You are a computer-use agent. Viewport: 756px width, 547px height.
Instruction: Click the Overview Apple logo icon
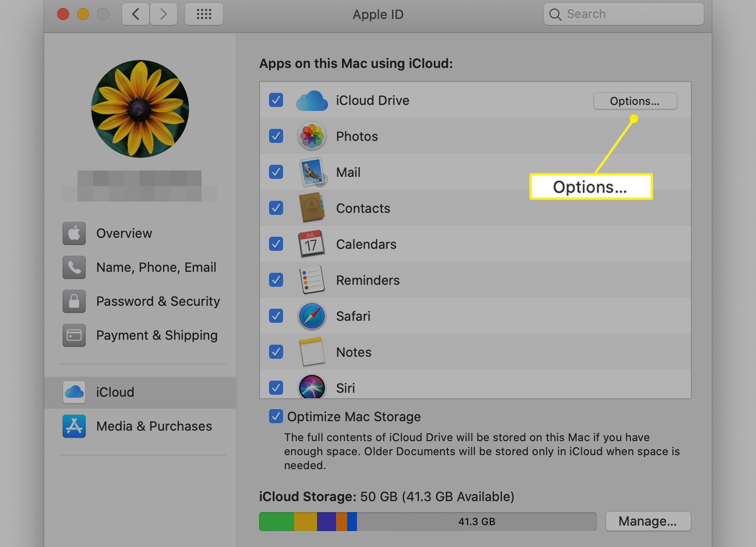[x=74, y=234]
